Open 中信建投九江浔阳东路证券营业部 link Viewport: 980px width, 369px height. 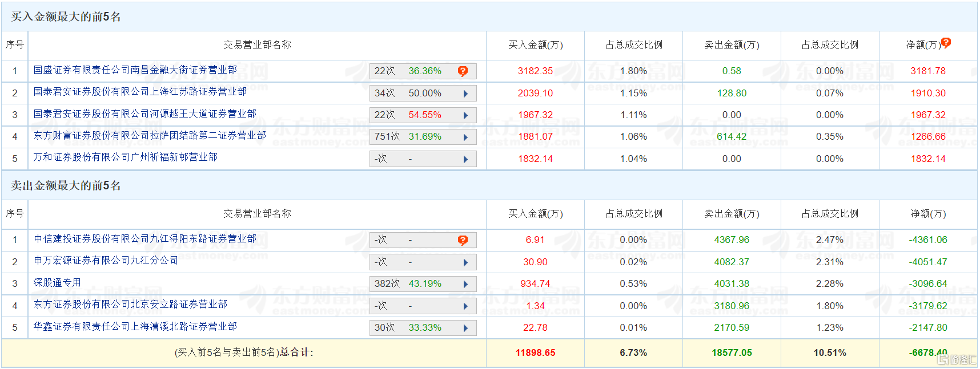[x=144, y=238]
